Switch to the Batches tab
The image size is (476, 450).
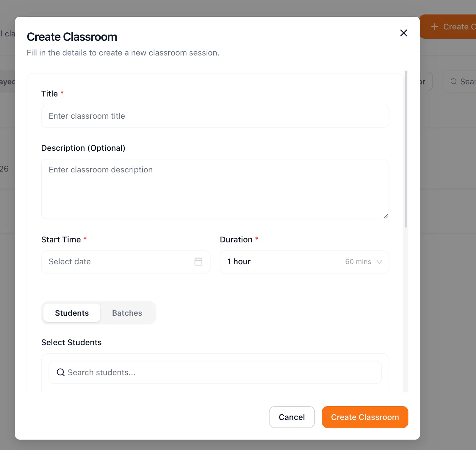click(127, 313)
